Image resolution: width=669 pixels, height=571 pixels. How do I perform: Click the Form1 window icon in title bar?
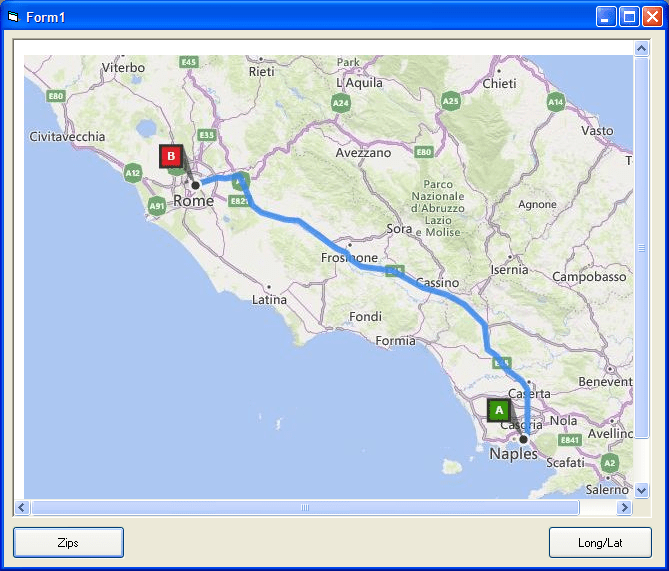pyautogui.click(x=13, y=17)
